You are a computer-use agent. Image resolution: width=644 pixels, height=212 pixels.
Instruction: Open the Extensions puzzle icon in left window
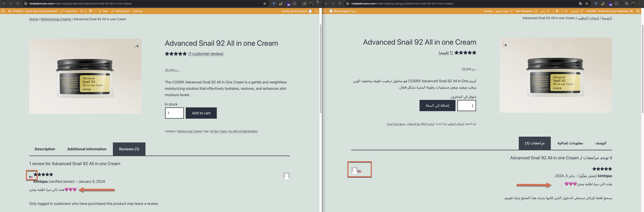294,4
